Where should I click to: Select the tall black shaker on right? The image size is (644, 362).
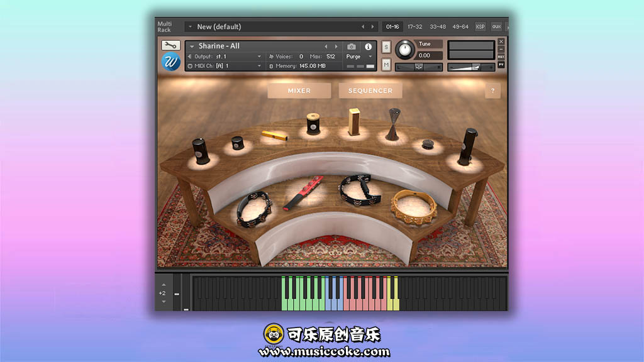point(468,147)
